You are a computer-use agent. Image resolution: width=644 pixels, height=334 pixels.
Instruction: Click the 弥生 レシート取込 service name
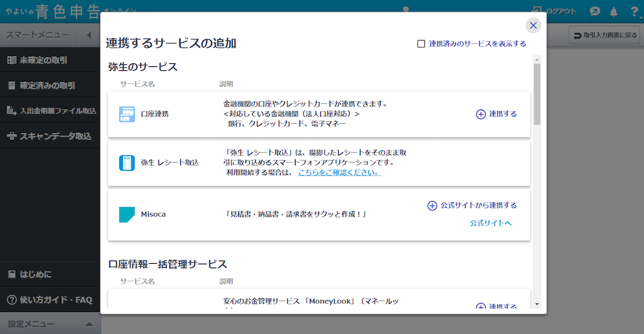pos(169,163)
